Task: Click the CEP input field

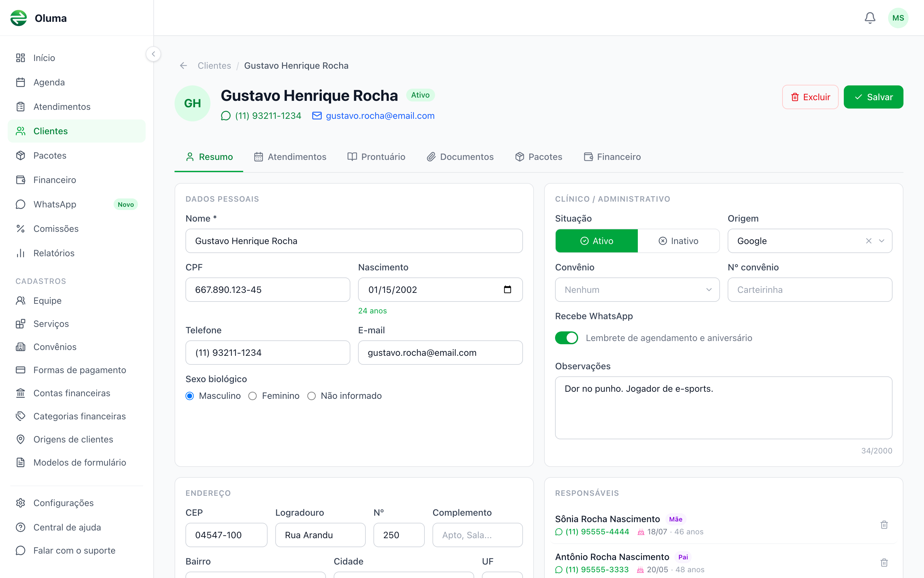Action: [227, 535]
